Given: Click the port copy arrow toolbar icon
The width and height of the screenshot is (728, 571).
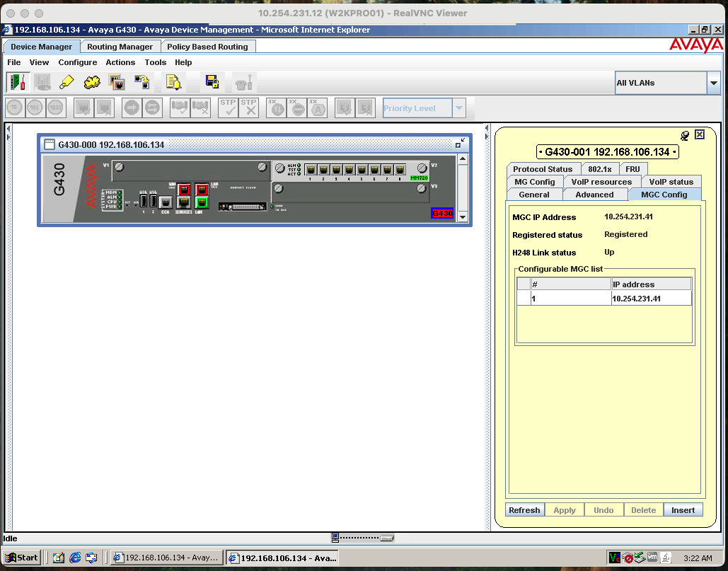Looking at the screenshot, I should (142, 83).
